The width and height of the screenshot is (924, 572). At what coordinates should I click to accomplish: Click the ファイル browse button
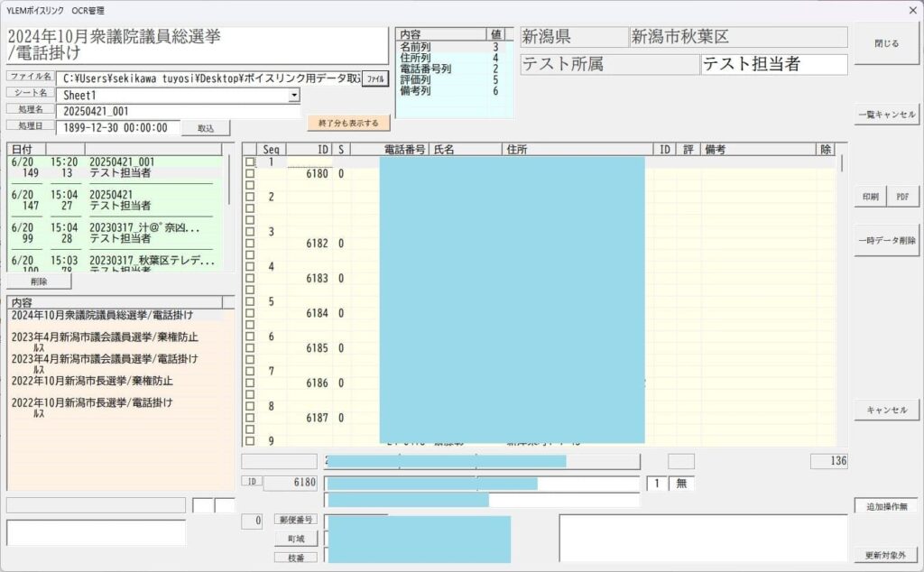click(x=374, y=78)
